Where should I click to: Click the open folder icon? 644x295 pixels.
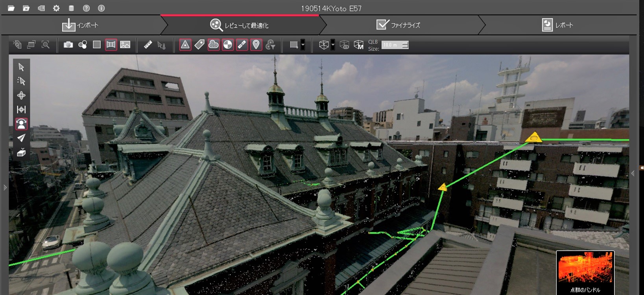[11, 8]
